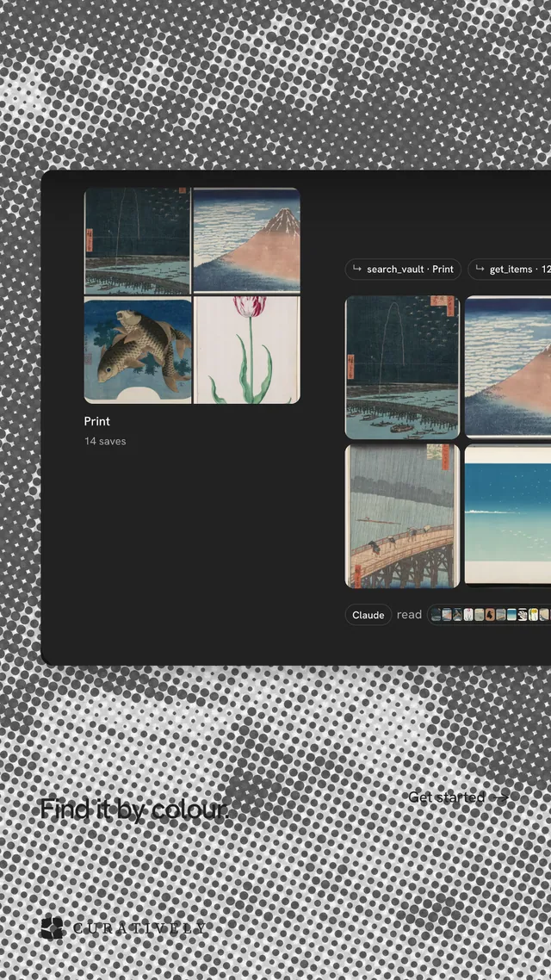Click the search_vault · Print chip

[403, 270]
